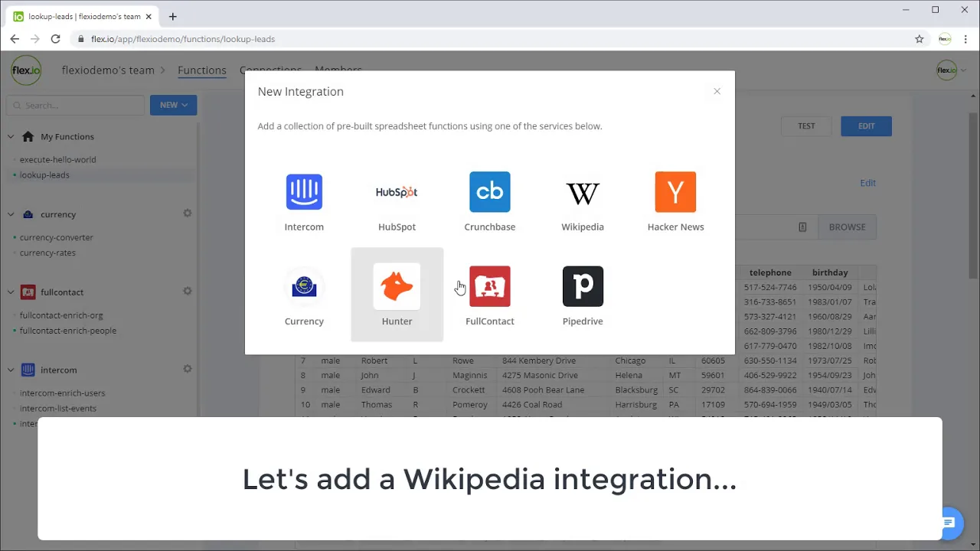Image resolution: width=980 pixels, height=551 pixels.
Task: Close the New Integration dialog
Action: pyautogui.click(x=717, y=91)
